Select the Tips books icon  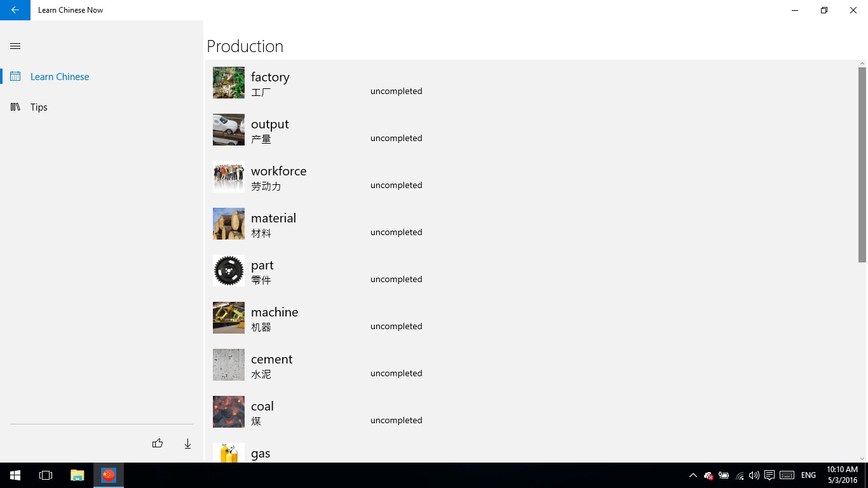[15, 107]
